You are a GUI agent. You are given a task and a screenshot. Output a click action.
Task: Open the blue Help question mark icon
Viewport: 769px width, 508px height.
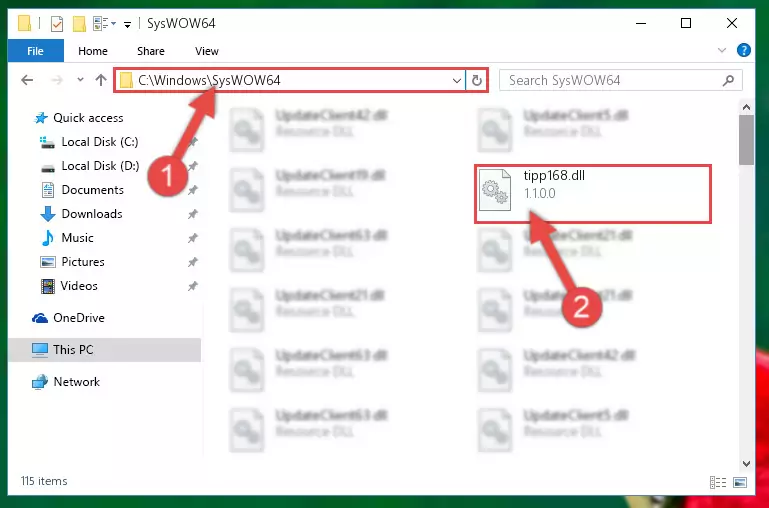[743, 50]
